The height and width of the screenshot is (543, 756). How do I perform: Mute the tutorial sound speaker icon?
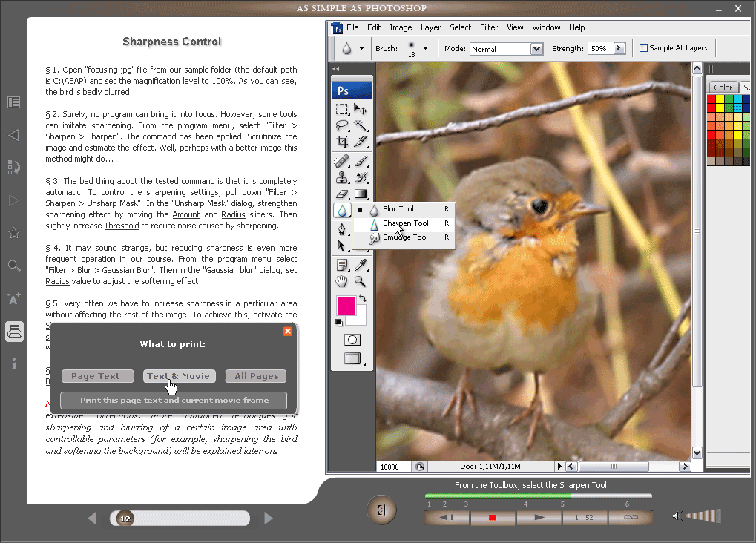pyautogui.click(x=677, y=516)
